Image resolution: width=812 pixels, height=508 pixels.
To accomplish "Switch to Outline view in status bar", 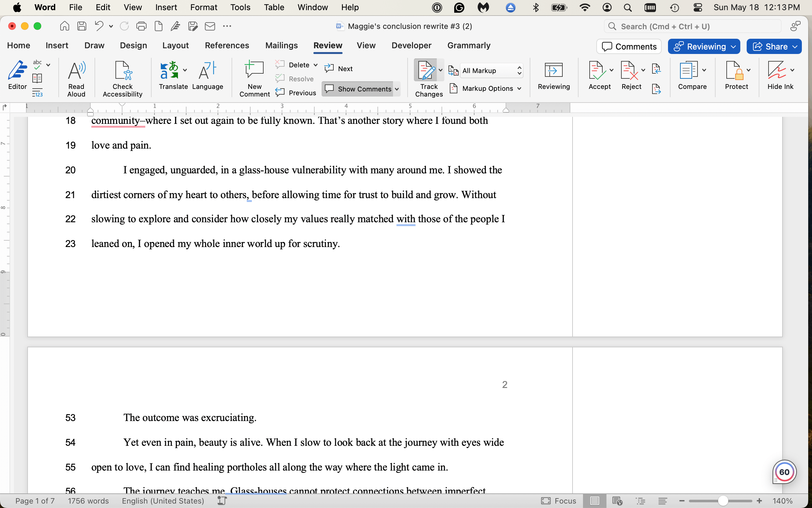I will (x=640, y=501).
